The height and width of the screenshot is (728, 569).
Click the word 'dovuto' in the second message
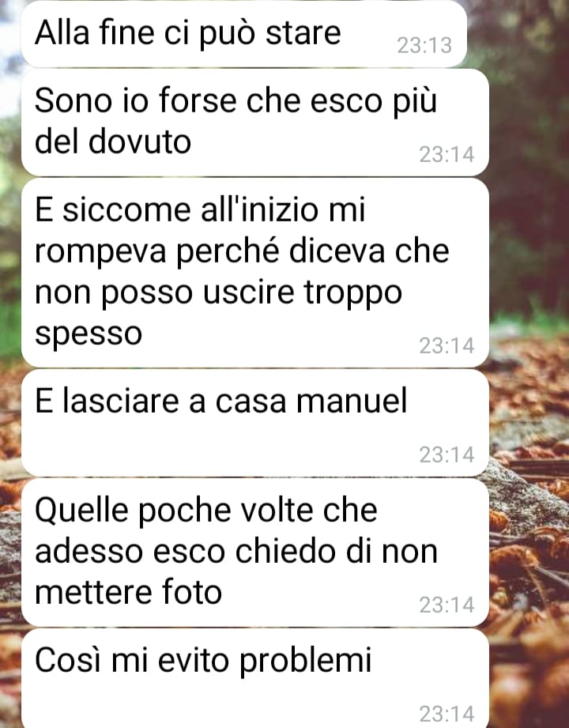click(x=139, y=141)
